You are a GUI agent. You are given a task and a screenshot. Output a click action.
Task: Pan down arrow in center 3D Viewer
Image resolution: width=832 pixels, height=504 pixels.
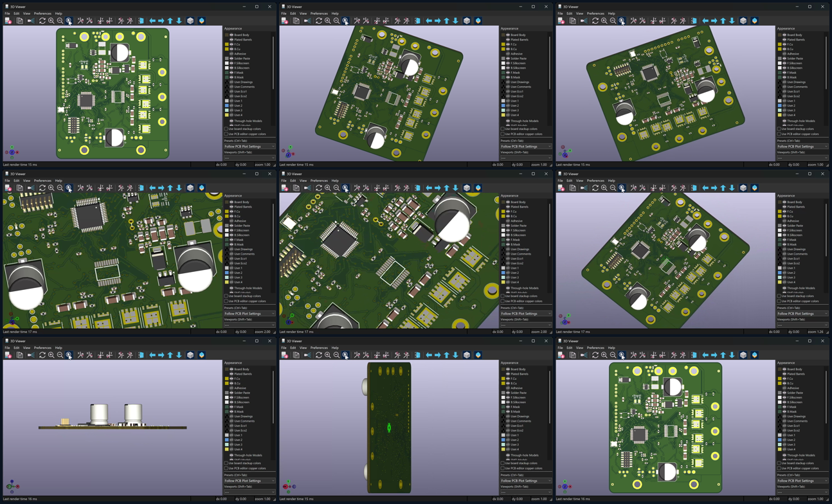(x=456, y=188)
